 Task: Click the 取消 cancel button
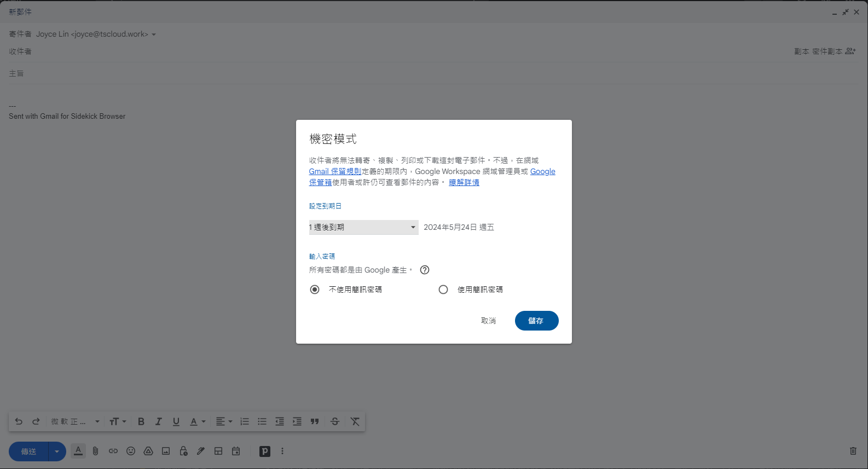[x=488, y=321]
